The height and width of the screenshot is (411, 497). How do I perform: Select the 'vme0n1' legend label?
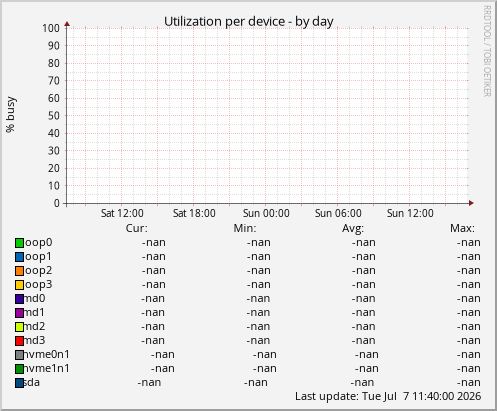(47, 354)
